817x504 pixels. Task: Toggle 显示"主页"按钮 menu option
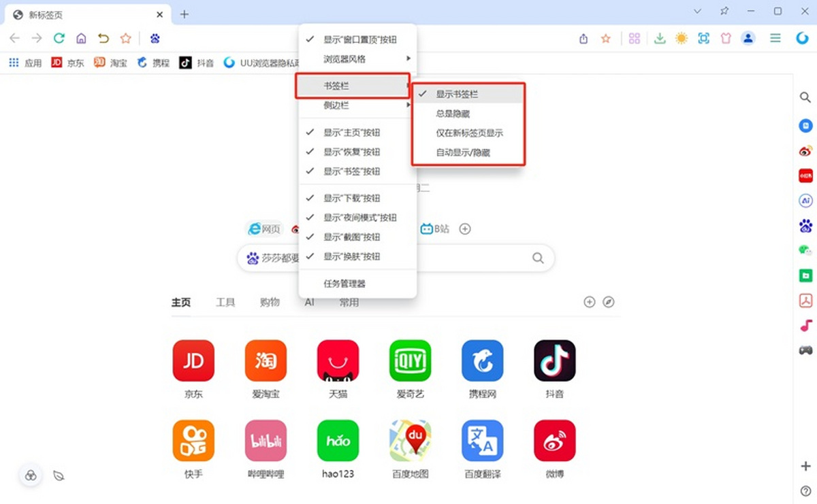[357, 132]
